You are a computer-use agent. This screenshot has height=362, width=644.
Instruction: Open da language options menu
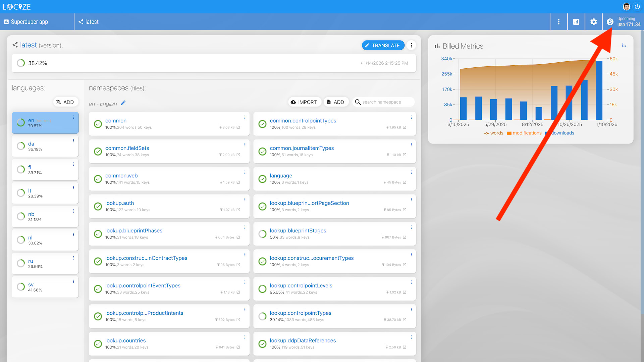[73, 141]
